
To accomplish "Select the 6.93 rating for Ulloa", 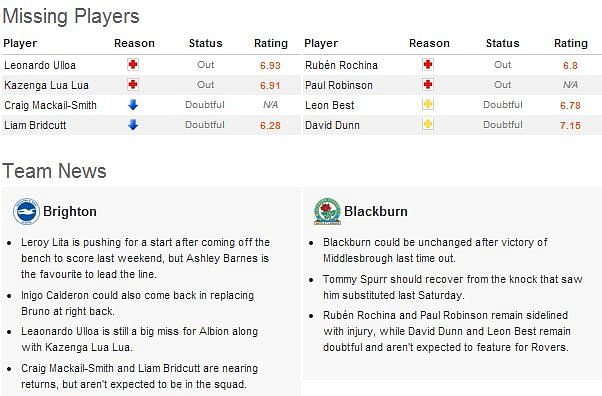I will [270, 66].
